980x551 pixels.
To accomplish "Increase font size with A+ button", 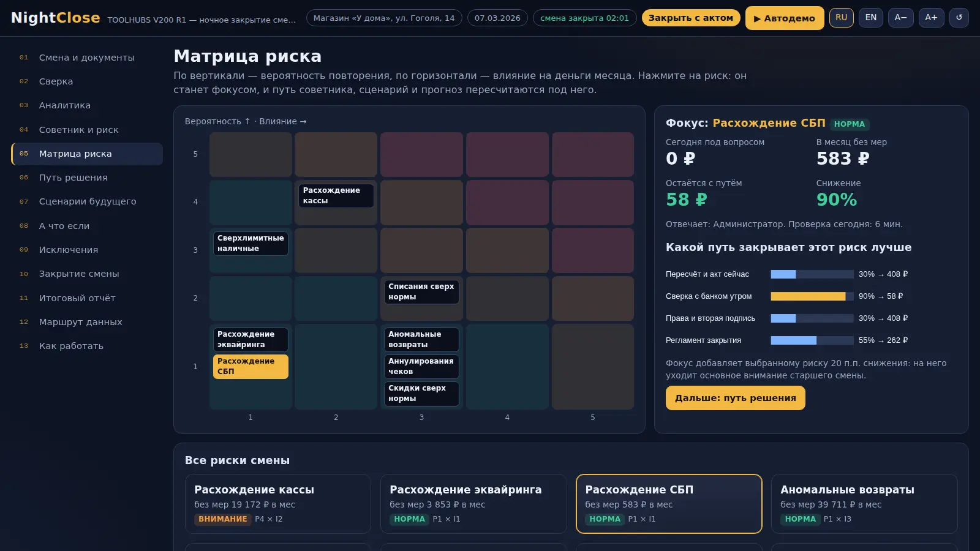I will 931,18.
